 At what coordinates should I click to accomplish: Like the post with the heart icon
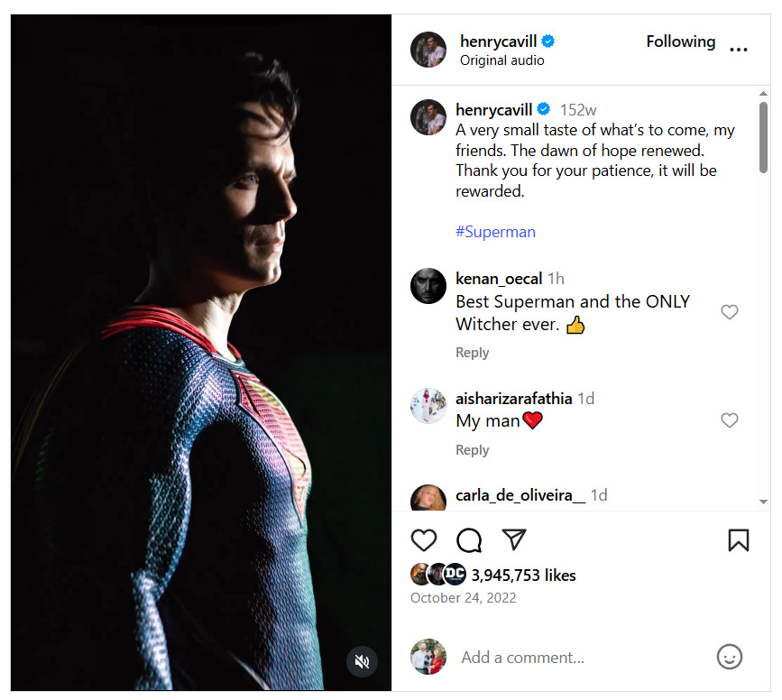coord(424,540)
